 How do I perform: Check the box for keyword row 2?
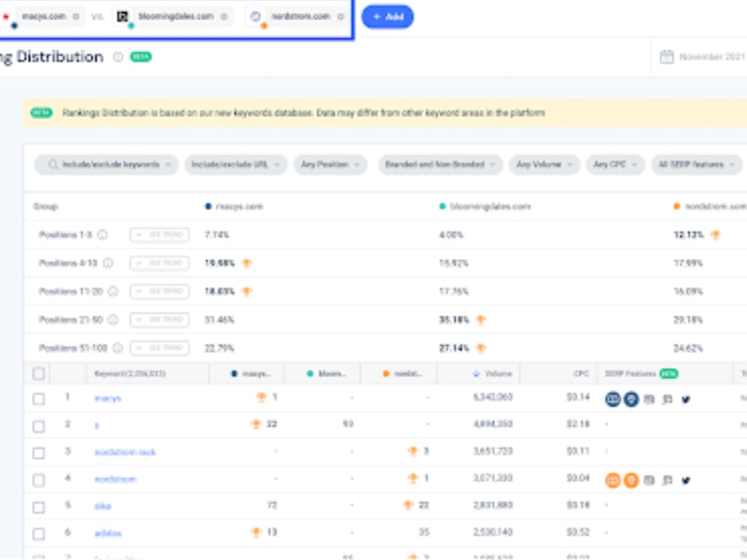click(x=39, y=426)
